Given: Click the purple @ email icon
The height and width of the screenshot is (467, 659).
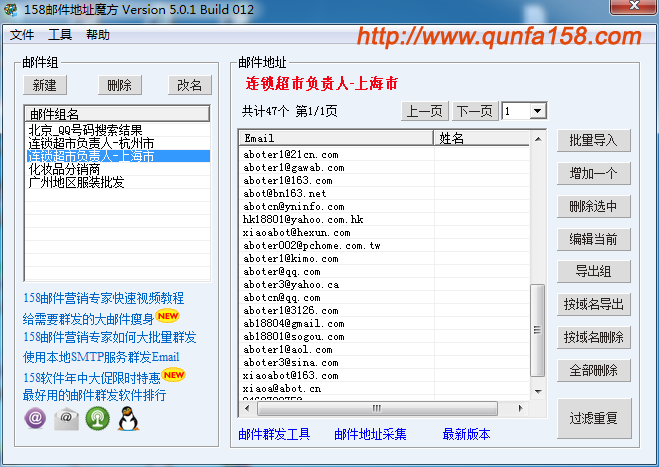Looking at the screenshot, I should tap(35, 418).
